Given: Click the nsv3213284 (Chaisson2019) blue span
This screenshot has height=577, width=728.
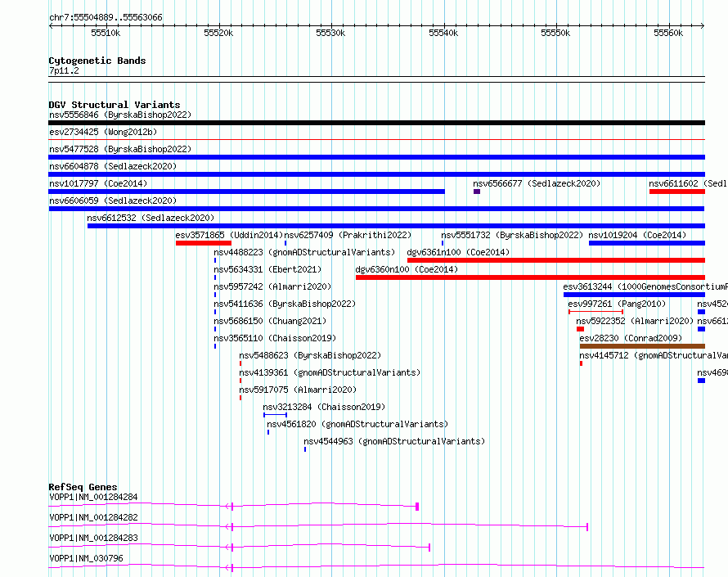Looking at the screenshot, I should [x=276, y=415].
